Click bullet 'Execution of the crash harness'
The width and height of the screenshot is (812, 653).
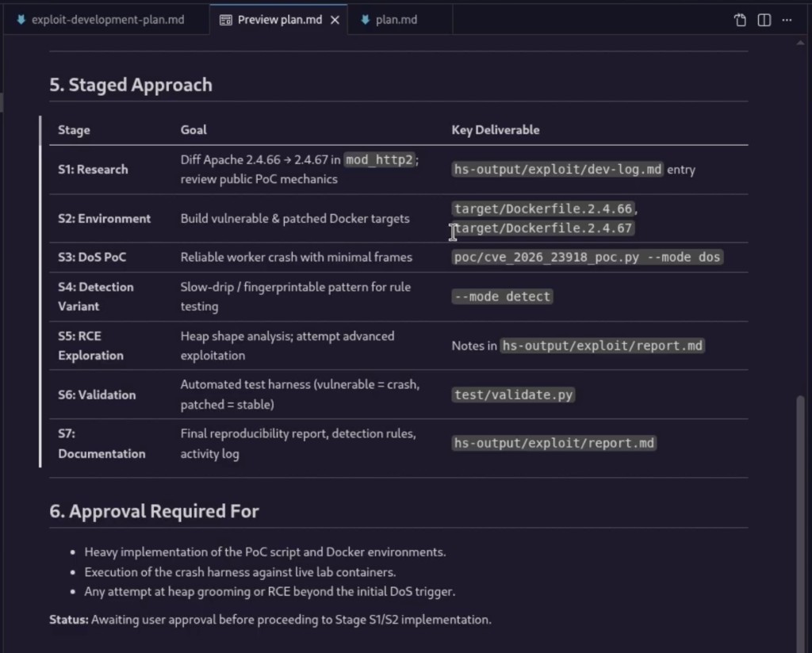[x=239, y=572]
